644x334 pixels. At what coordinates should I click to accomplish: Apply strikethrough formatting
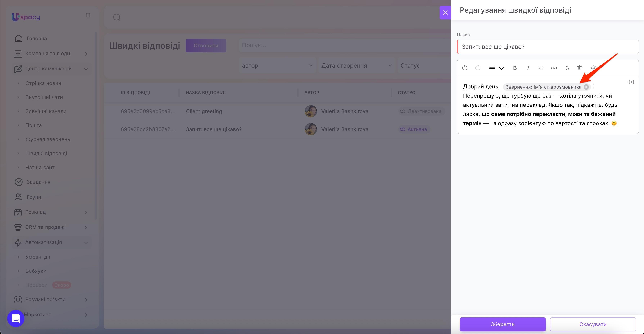coord(567,68)
